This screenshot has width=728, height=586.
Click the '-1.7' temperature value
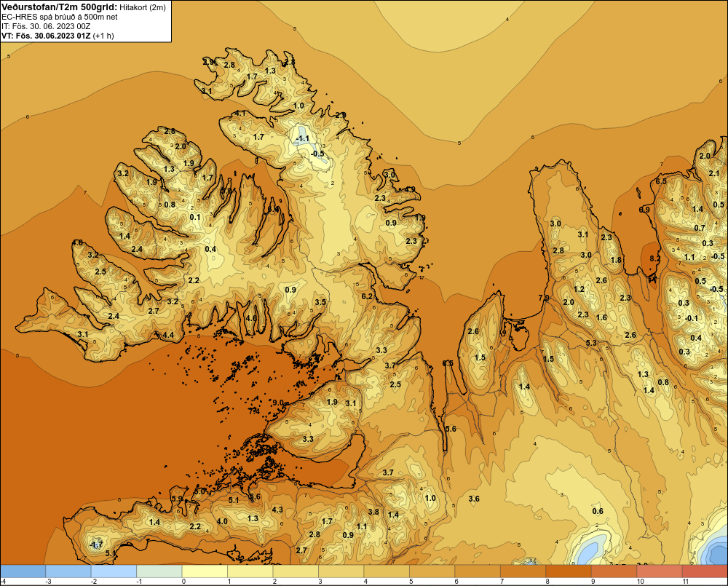(x=96, y=545)
